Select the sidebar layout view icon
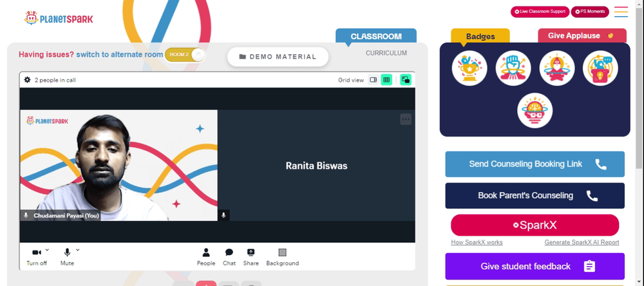The image size is (644, 286). (374, 80)
